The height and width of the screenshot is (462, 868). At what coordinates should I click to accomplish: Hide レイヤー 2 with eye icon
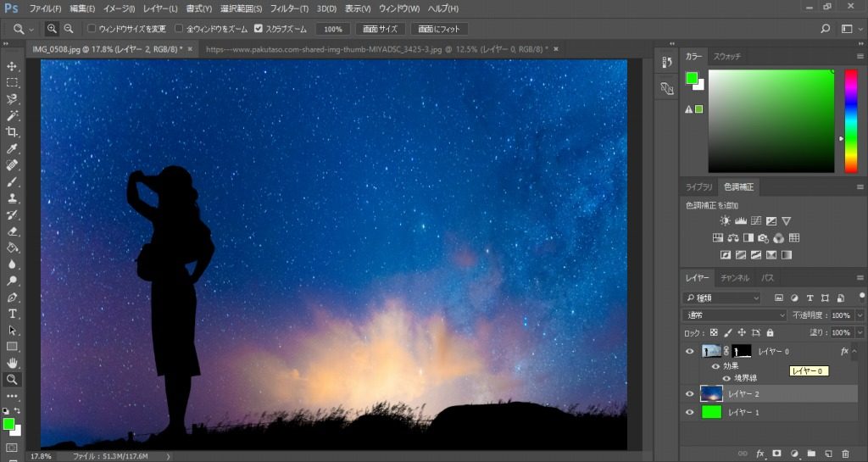pyautogui.click(x=689, y=393)
